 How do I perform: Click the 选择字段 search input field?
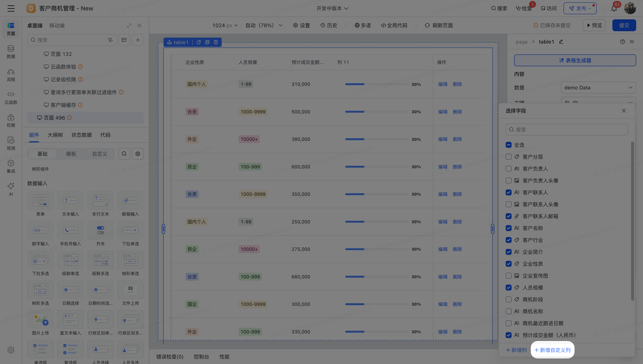(x=567, y=130)
